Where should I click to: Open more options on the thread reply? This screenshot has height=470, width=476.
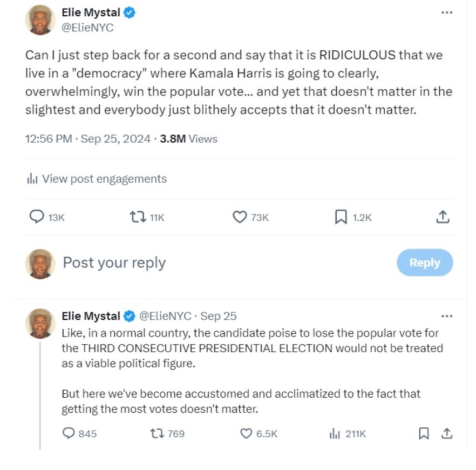tap(447, 316)
